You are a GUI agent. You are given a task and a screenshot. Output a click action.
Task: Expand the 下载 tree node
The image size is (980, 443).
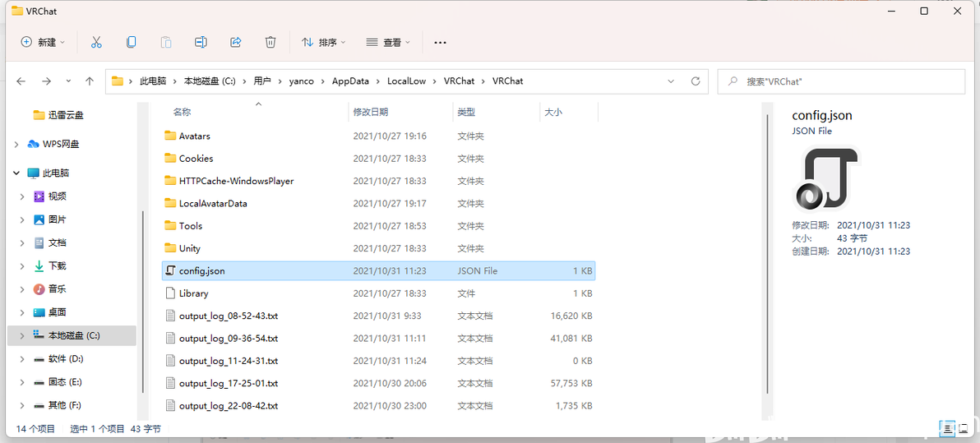22,265
